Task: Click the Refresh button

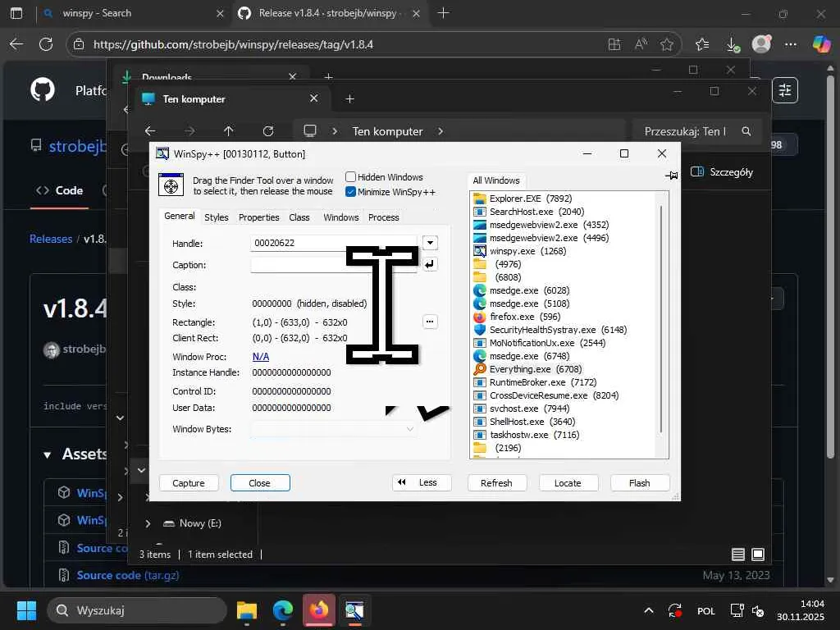Action: [x=496, y=482]
